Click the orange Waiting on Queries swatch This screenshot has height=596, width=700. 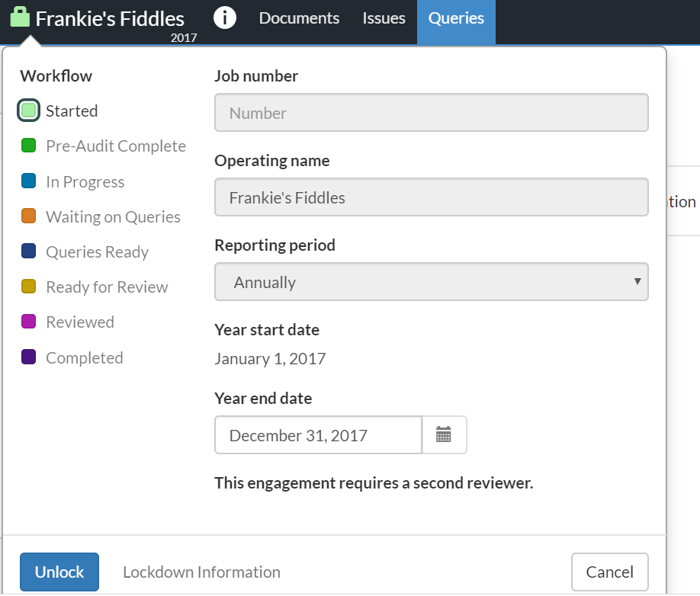[x=29, y=217]
